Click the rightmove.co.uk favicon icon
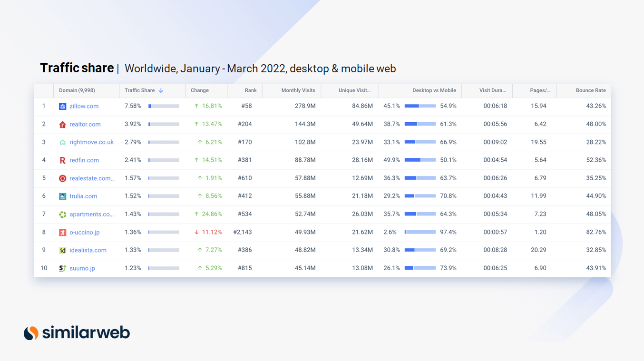The width and height of the screenshot is (644, 361). coord(62,142)
